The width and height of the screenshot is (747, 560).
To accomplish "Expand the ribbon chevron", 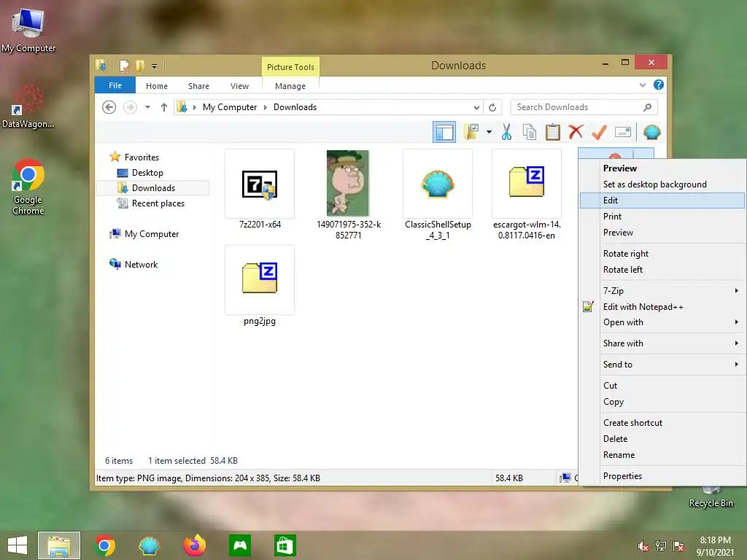I will 642,85.
